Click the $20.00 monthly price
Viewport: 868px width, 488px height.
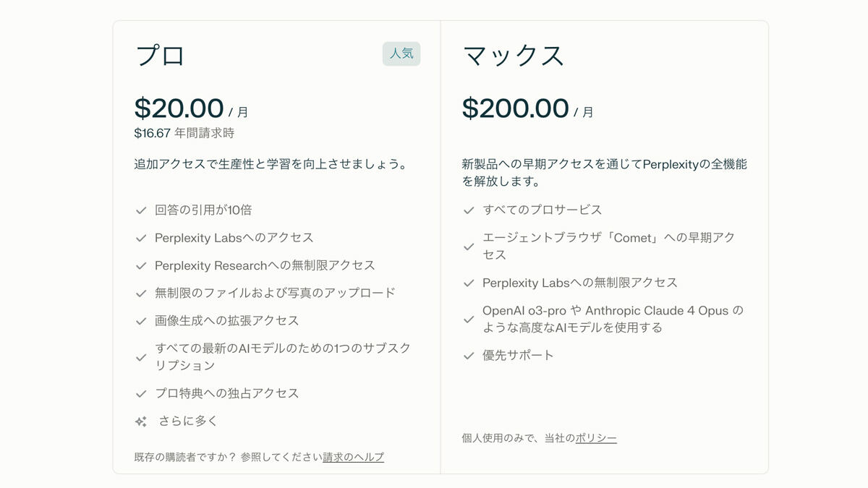tap(179, 108)
